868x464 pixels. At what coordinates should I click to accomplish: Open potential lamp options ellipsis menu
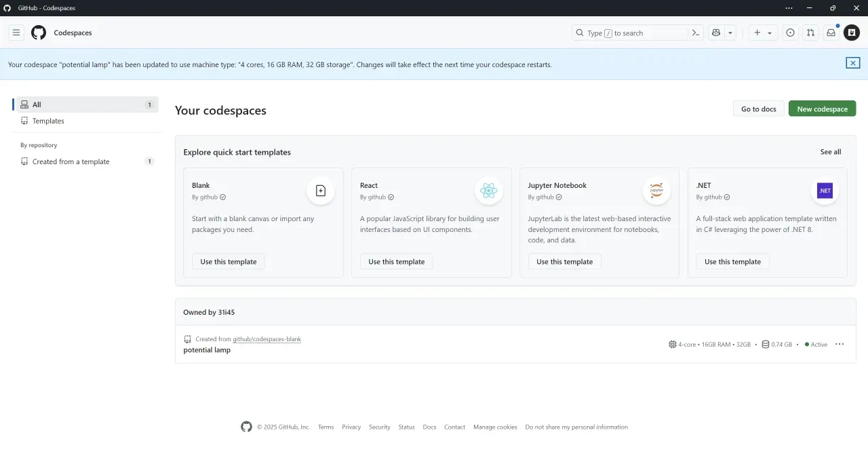point(840,344)
